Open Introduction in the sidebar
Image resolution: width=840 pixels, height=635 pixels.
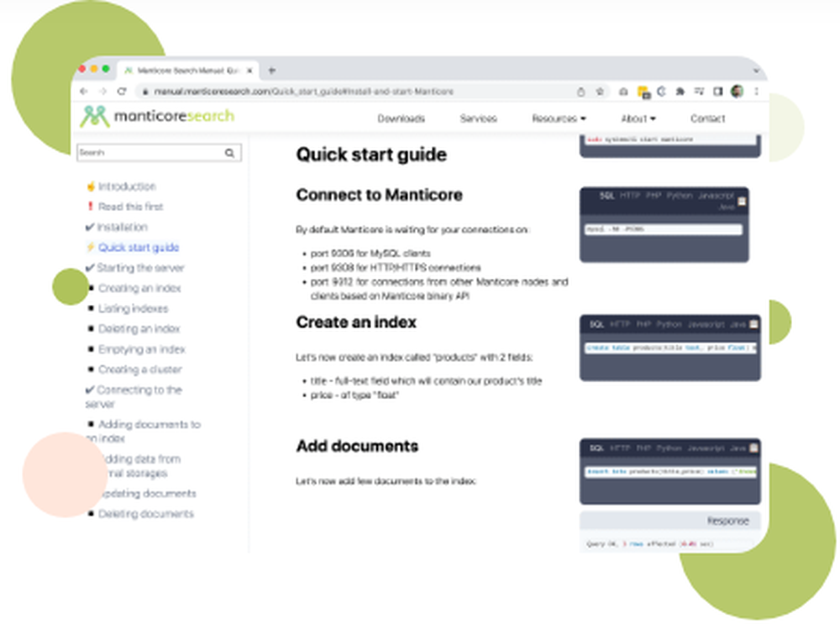pos(127,186)
